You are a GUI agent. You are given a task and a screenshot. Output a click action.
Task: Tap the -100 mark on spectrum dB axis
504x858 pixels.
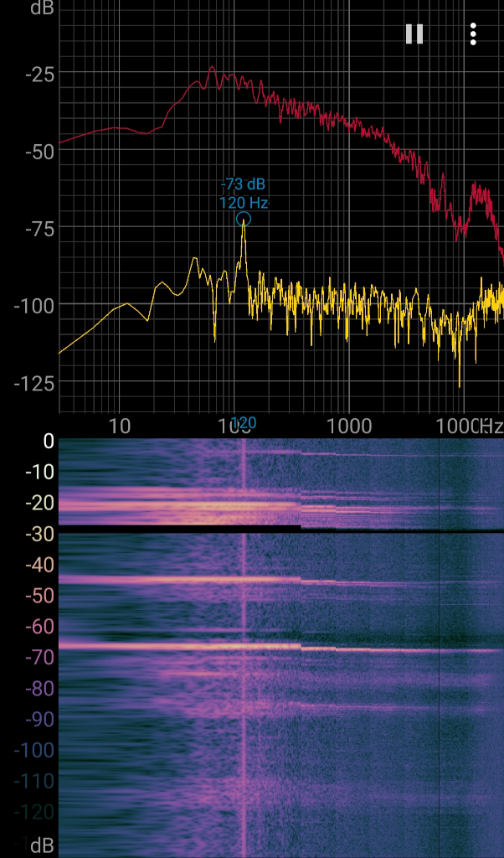[x=35, y=305]
